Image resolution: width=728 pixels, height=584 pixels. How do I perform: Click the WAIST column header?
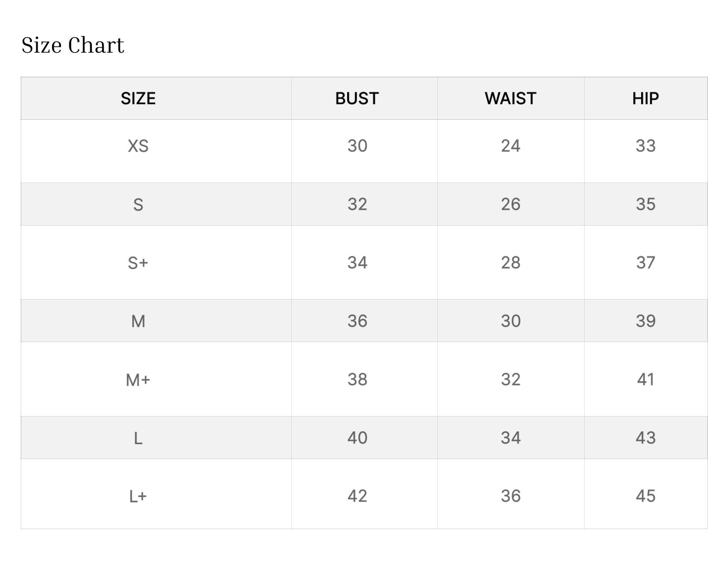(510, 99)
